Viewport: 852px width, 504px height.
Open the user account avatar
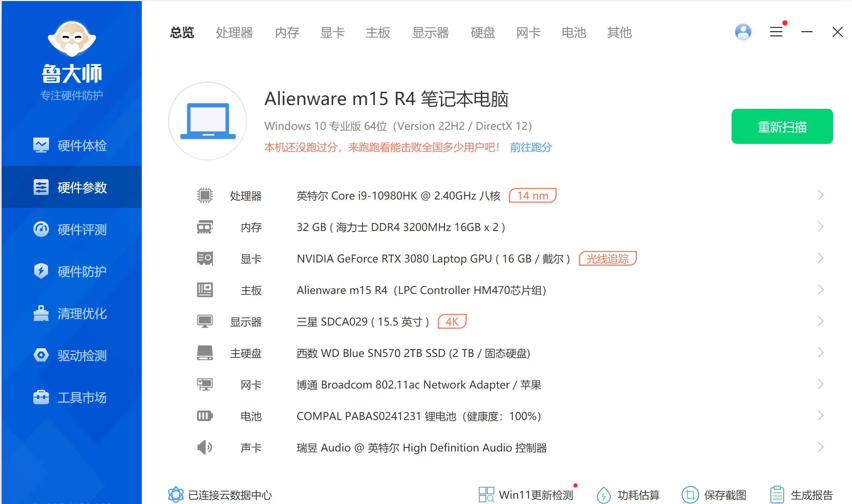[x=743, y=32]
